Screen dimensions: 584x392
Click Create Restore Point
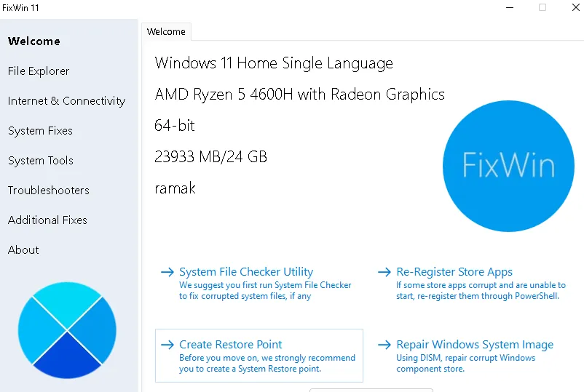pos(231,345)
